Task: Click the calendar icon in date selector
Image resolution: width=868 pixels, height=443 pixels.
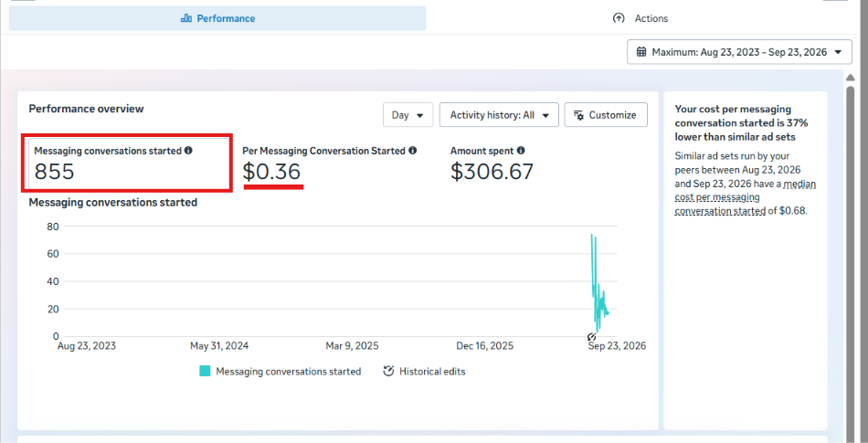Action: pyautogui.click(x=641, y=52)
